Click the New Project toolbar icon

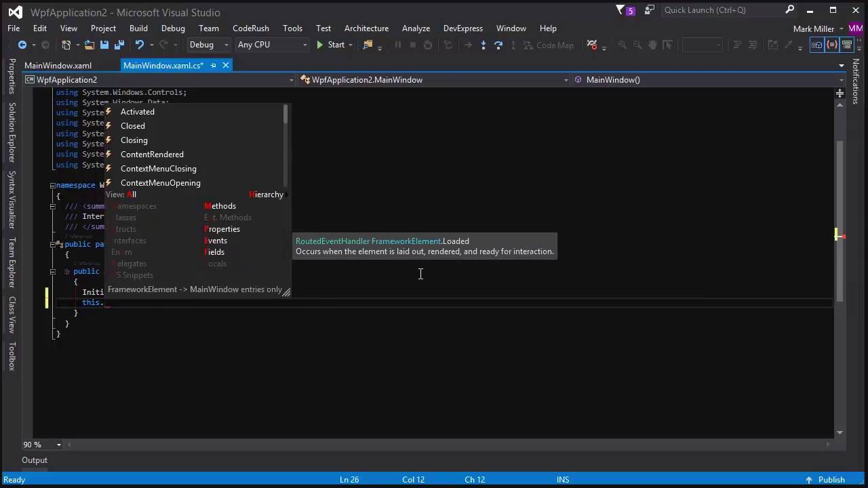(66, 45)
